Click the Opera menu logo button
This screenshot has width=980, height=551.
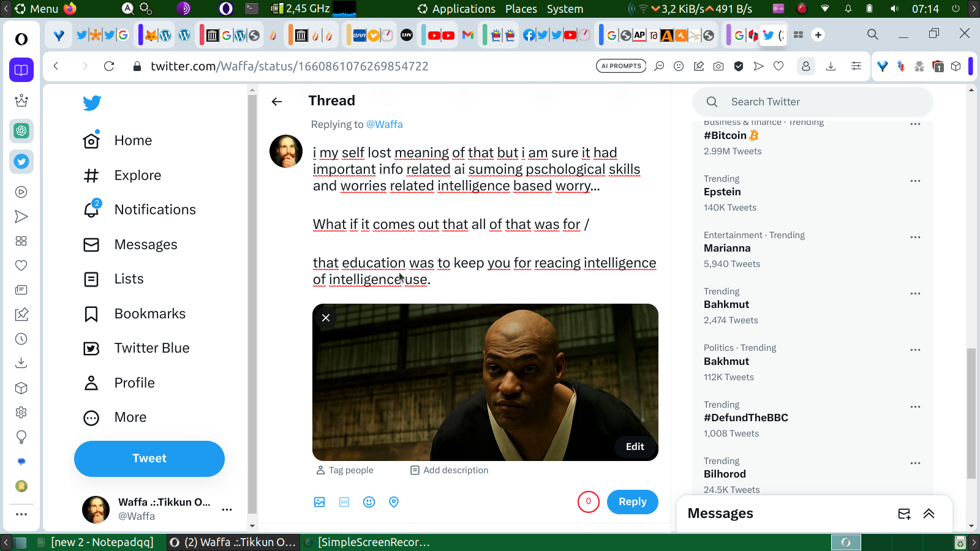21,39
